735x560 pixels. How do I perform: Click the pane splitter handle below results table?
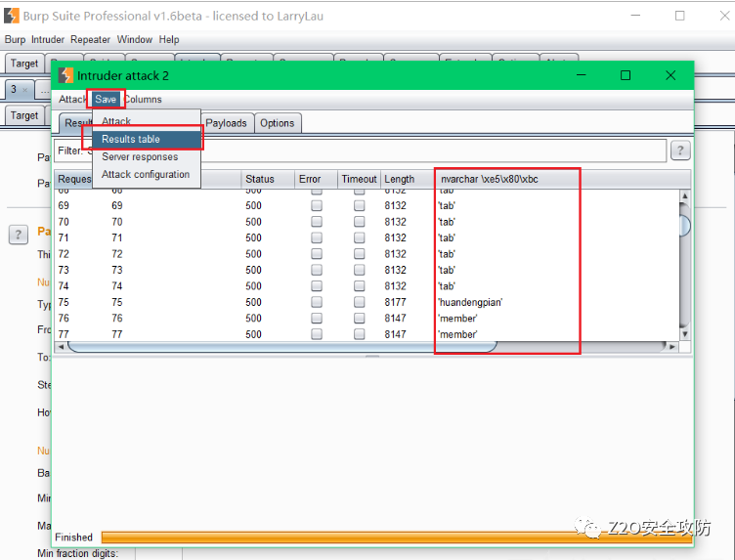pyautogui.click(x=372, y=356)
